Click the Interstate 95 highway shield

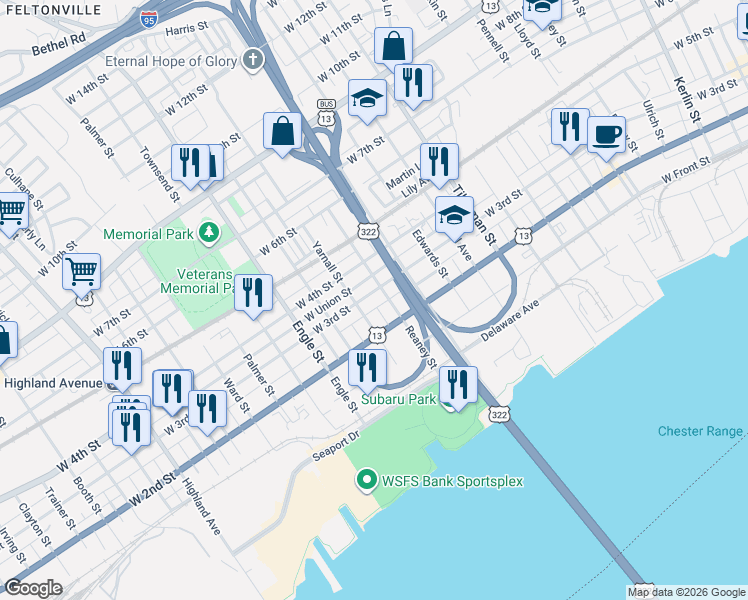(149, 20)
